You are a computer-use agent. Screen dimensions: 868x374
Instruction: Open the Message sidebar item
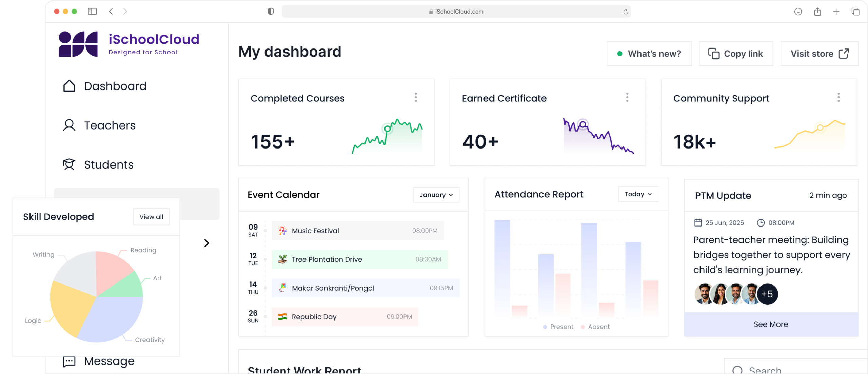pos(109,361)
